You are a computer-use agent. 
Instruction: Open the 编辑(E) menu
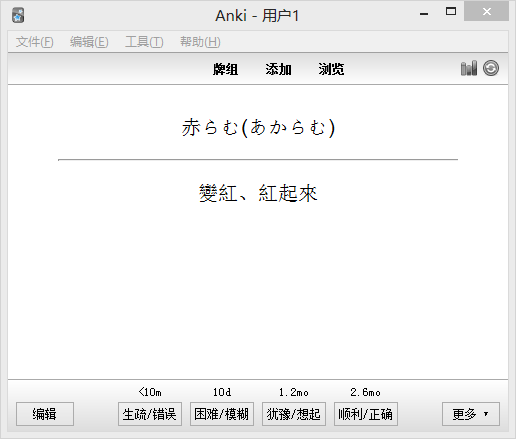tap(89, 42)
